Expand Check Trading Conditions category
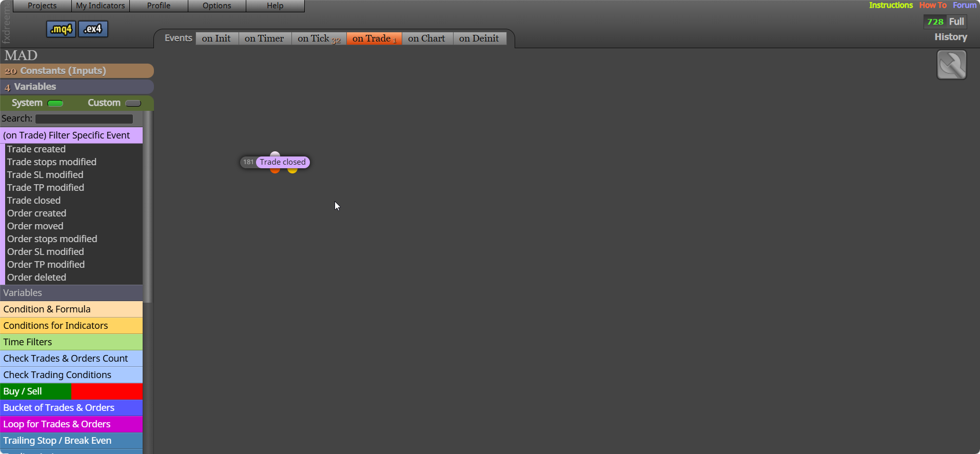980x454 pixels. (x=71, y=375)
